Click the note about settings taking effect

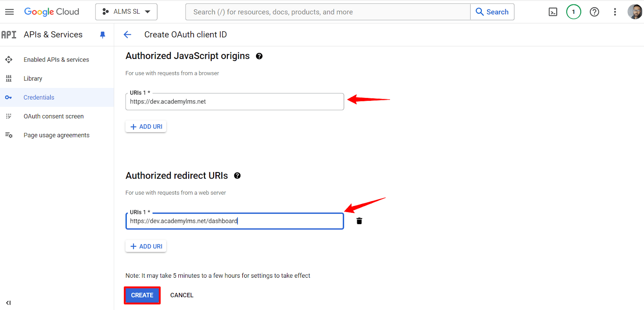tap(218, 276)
